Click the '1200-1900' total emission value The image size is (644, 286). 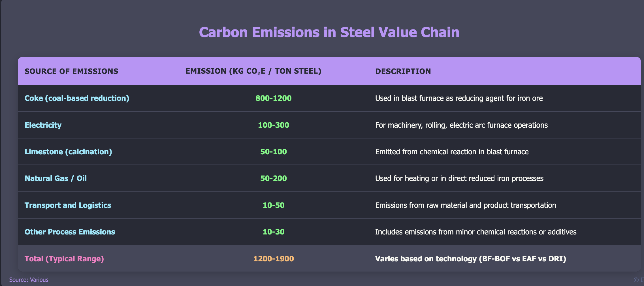point(273,259)
